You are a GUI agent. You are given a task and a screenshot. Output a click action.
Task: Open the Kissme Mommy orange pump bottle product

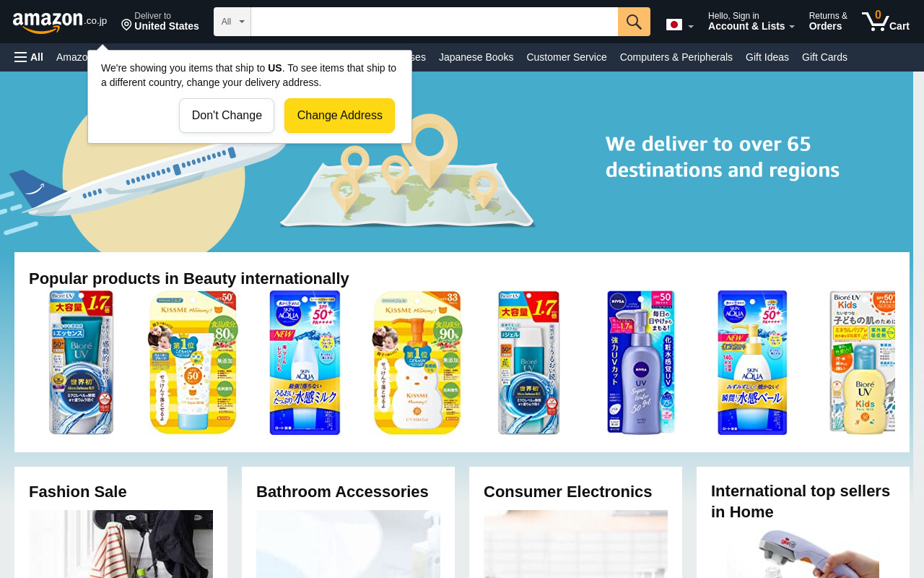(417, 363)
